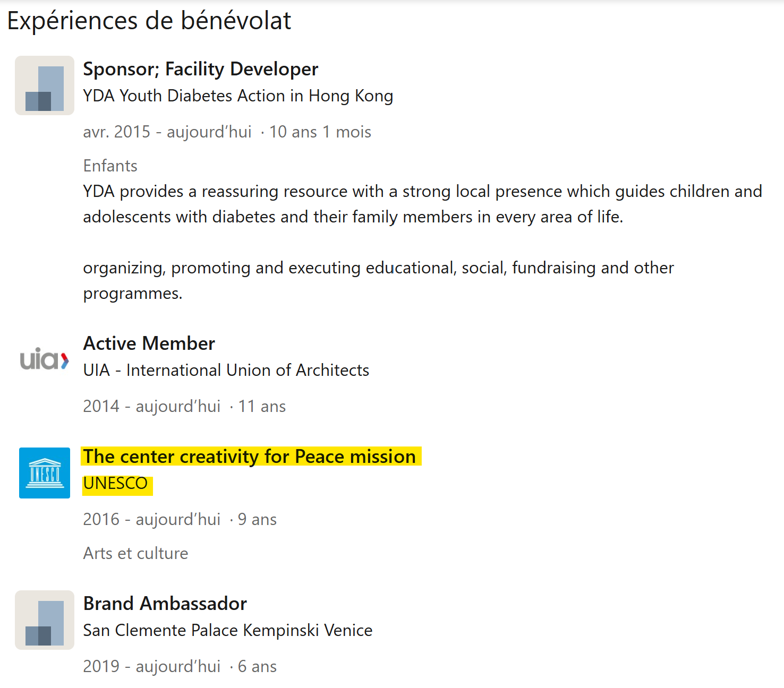Click the San Clemente Palace placeholder logo
The height and width of the screenshot is (688, 784).
(45, 620)
